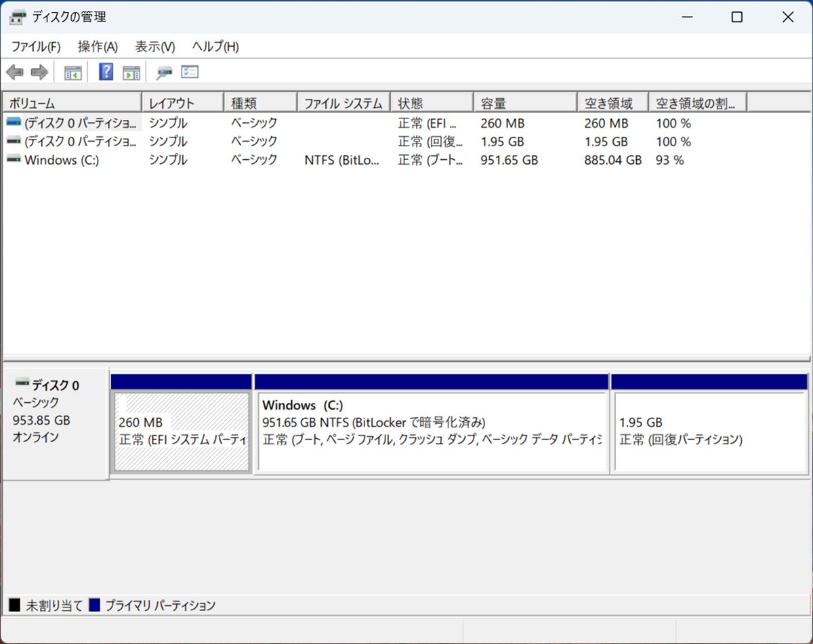Sort by the 空き領域 column header
813x644 pixels.
pos(612,103)
